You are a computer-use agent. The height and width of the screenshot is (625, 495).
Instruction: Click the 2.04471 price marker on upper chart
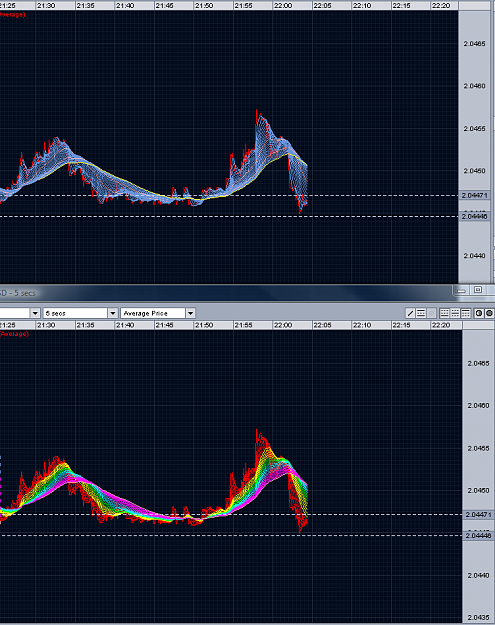coord(474,195)
